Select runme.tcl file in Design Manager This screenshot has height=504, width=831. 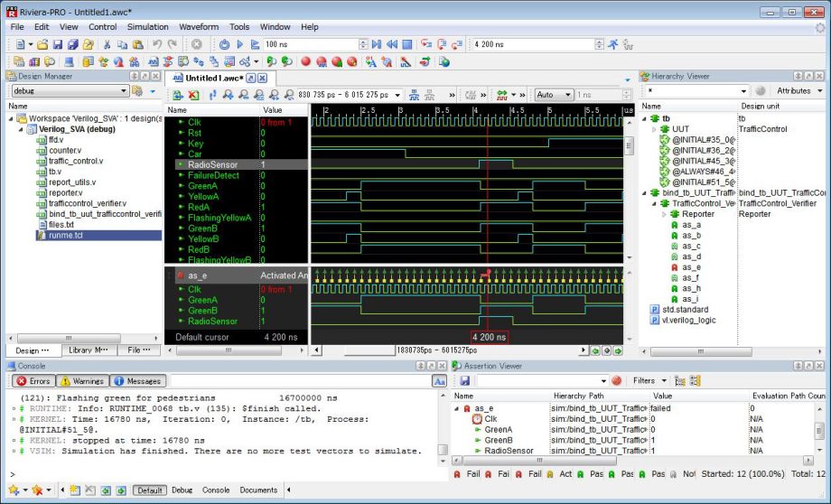(65, 236)
